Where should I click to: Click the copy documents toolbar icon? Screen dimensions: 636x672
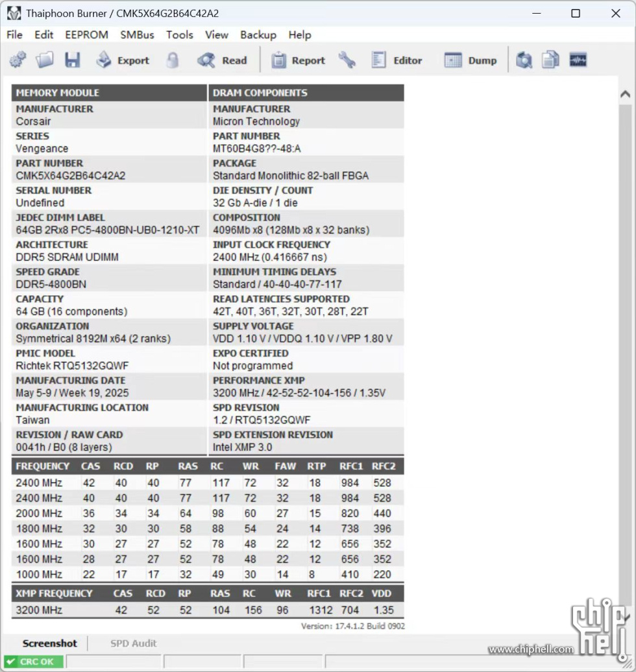[x=550, y=60]
